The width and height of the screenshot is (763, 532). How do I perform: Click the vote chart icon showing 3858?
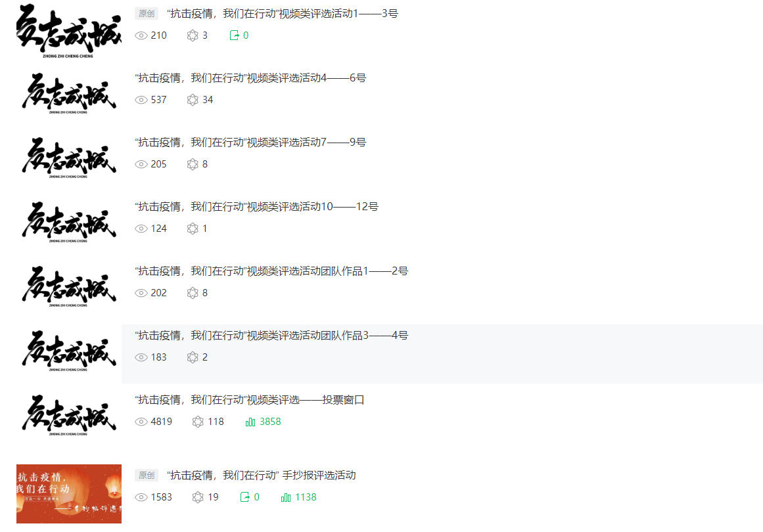click(x=250, y=422)
